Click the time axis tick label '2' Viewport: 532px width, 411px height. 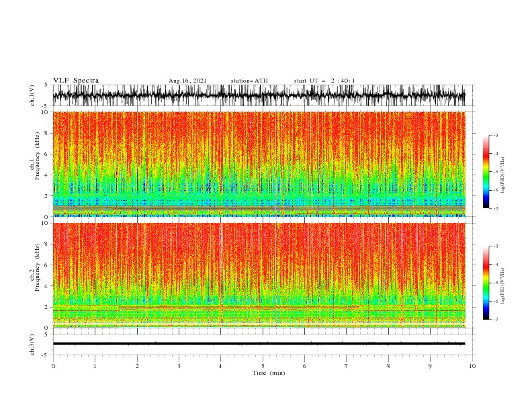[137, 366]
